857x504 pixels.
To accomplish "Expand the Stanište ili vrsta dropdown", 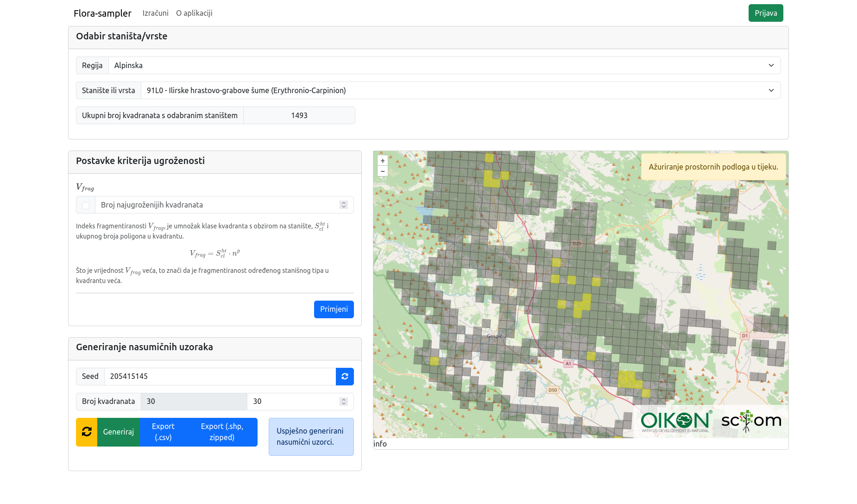I will pyautogui.click(x=460, y=90).
